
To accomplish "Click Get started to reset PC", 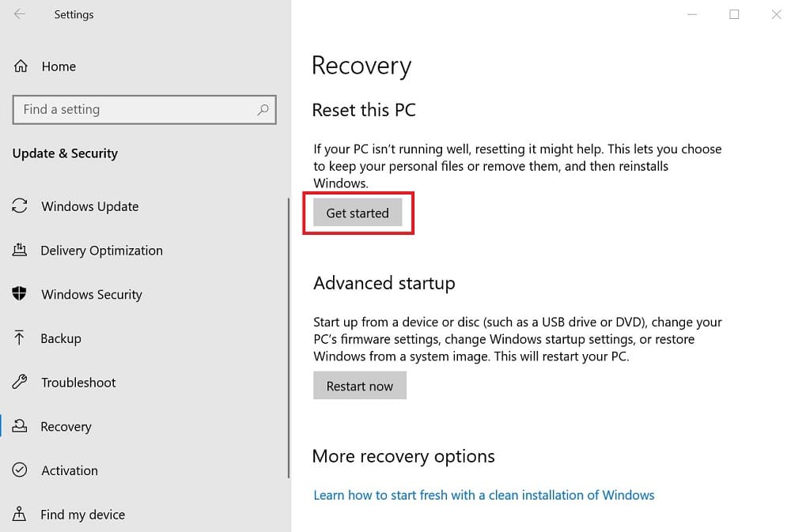I will pos(358,213).
